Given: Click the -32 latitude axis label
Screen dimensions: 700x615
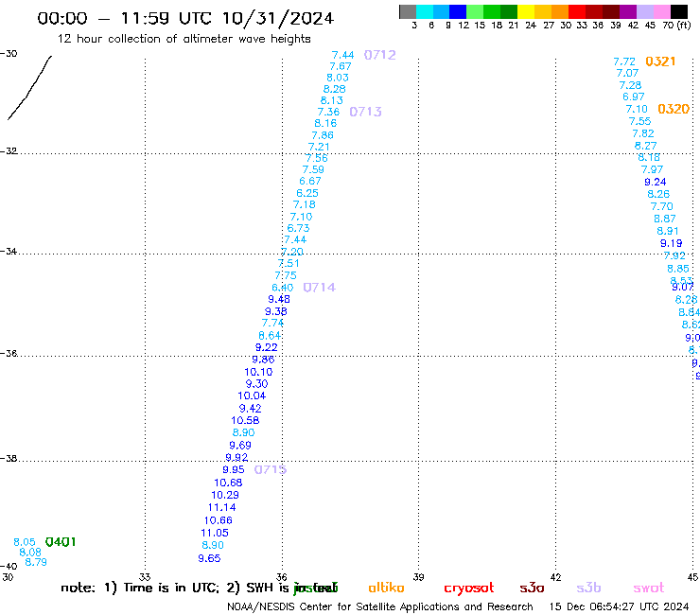Looking at the screenshot, I should (9, 151).
